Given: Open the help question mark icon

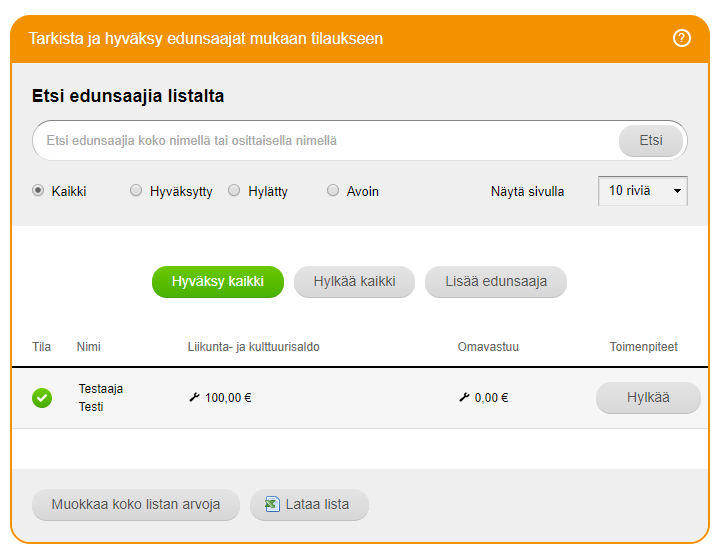Looking at the screenshot, I should click(x=681, y=38).
